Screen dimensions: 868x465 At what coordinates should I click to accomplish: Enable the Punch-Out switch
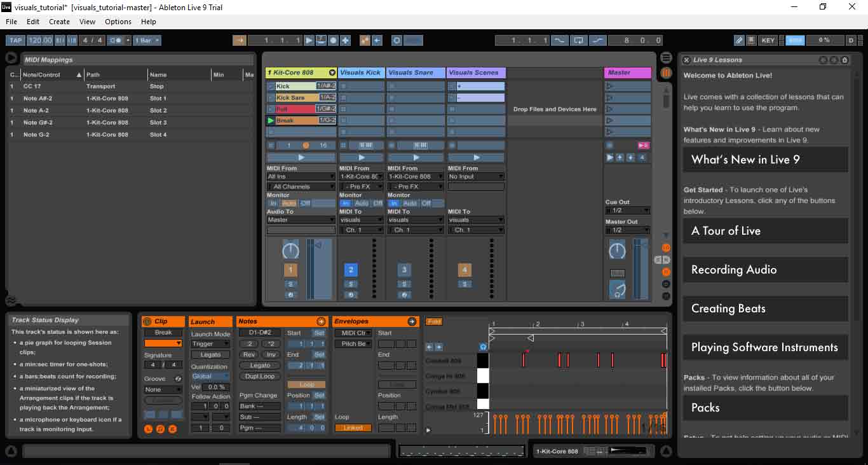point(598,40)
